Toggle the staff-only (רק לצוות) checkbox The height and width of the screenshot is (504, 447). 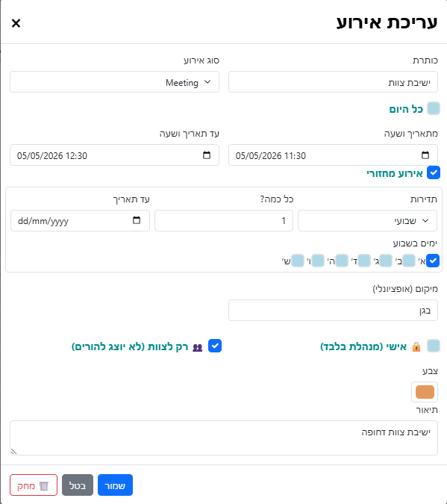tap(215, 346)
